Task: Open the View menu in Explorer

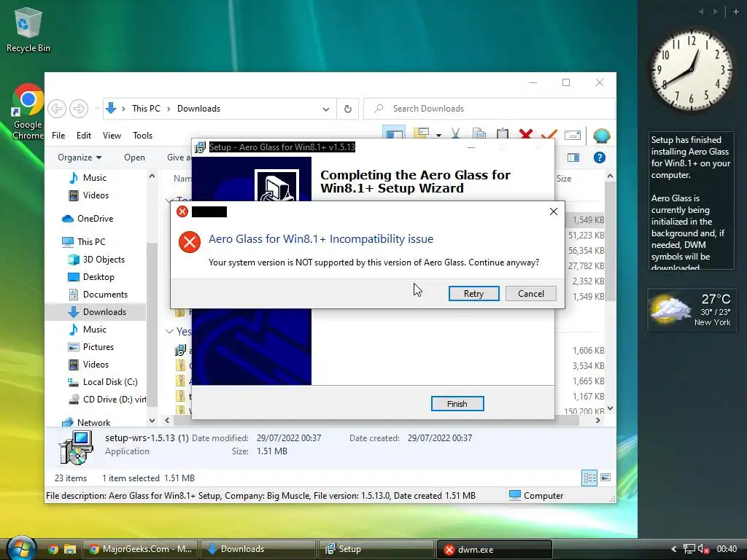Action: pos(112,135)
